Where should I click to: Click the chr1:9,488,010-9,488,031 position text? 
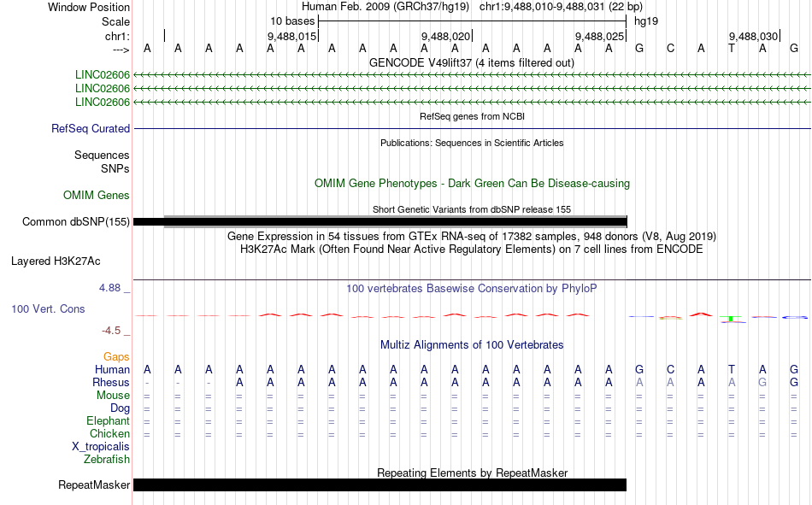561,7
